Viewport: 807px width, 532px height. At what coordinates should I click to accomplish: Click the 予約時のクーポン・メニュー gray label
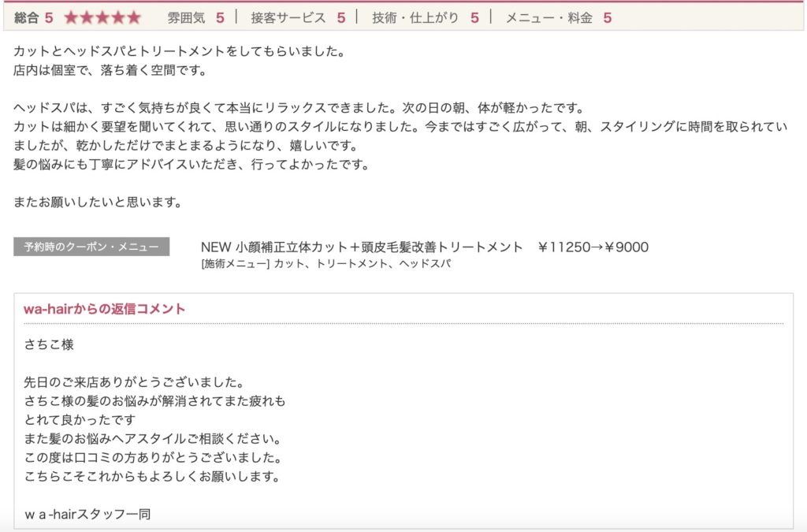tap(91, 247)
